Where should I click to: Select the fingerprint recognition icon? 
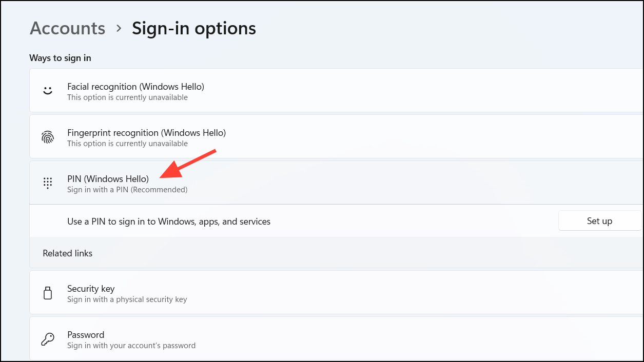[48, 137]
